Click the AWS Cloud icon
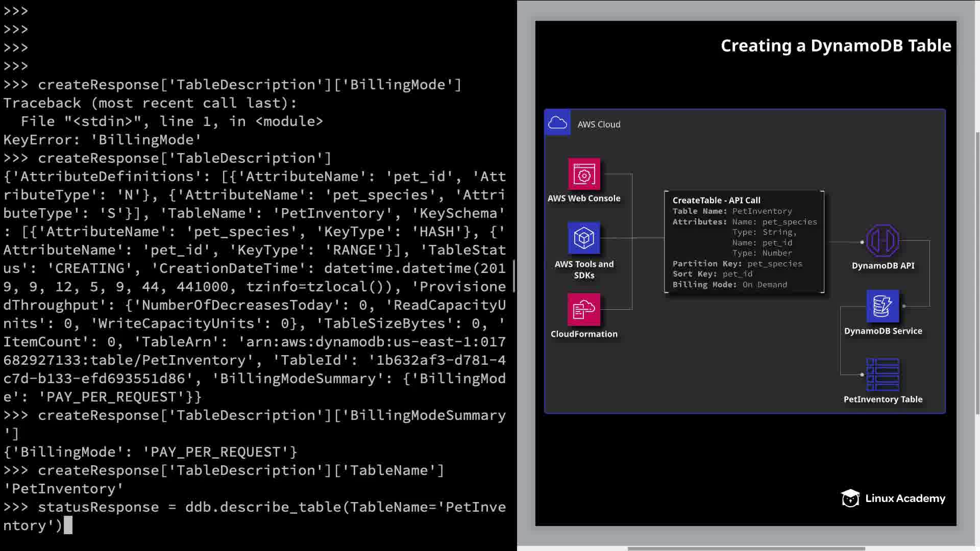 coord(557,123)
